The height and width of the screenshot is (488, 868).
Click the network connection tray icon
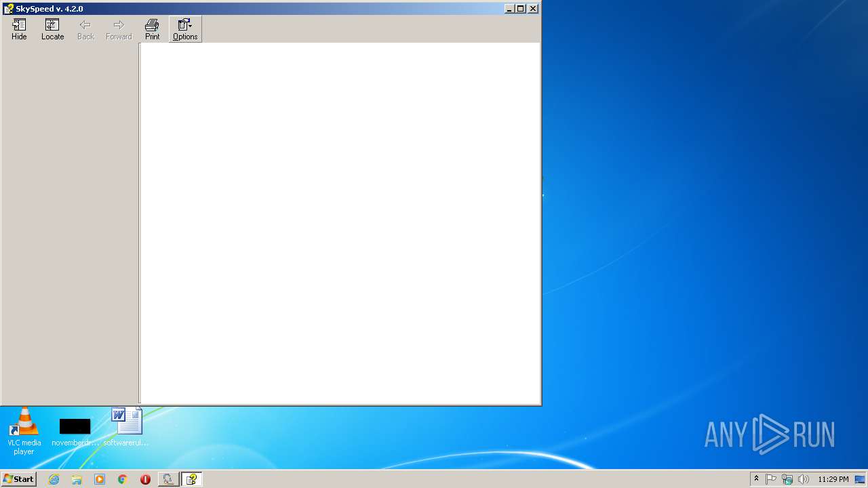click(787, 479)
